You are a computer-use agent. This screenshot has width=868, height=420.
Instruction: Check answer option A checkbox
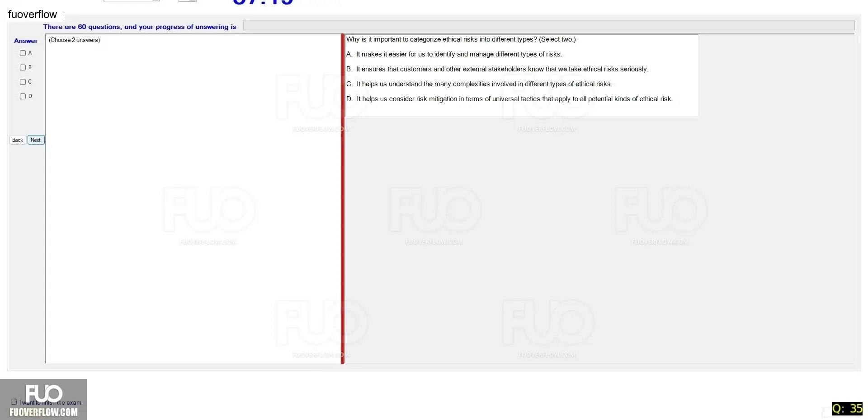tap(23, 53)
